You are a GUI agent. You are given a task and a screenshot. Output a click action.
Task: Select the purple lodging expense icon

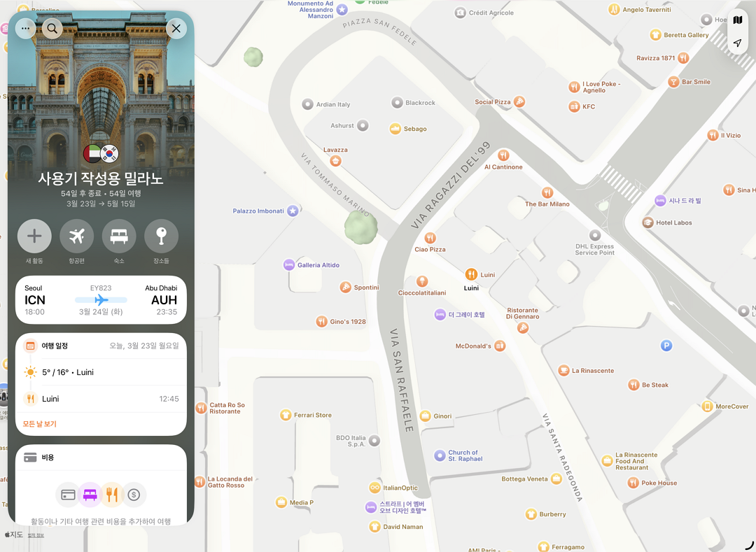90,495
